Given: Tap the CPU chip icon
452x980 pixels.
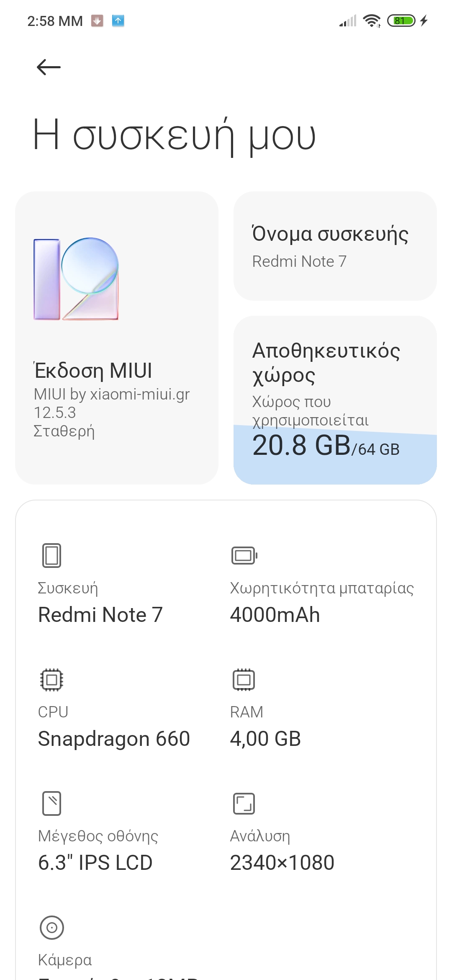Looking at the screenshot, I should click(52, 679).
